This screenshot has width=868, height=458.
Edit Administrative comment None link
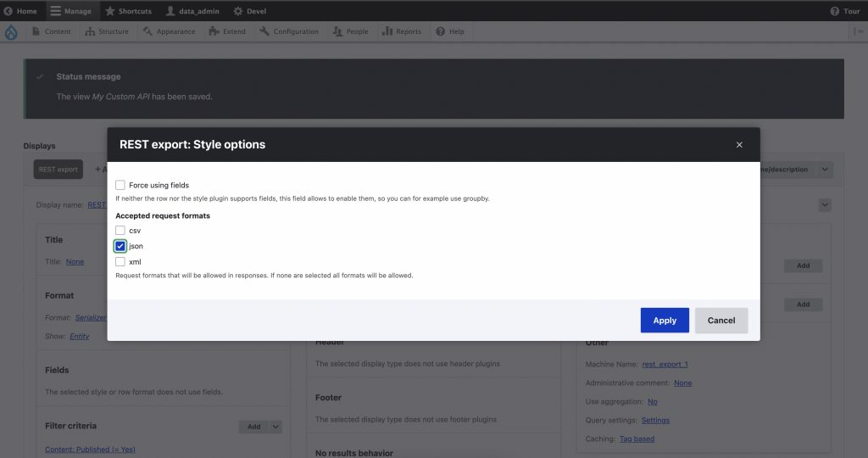[x=682, y=383]
